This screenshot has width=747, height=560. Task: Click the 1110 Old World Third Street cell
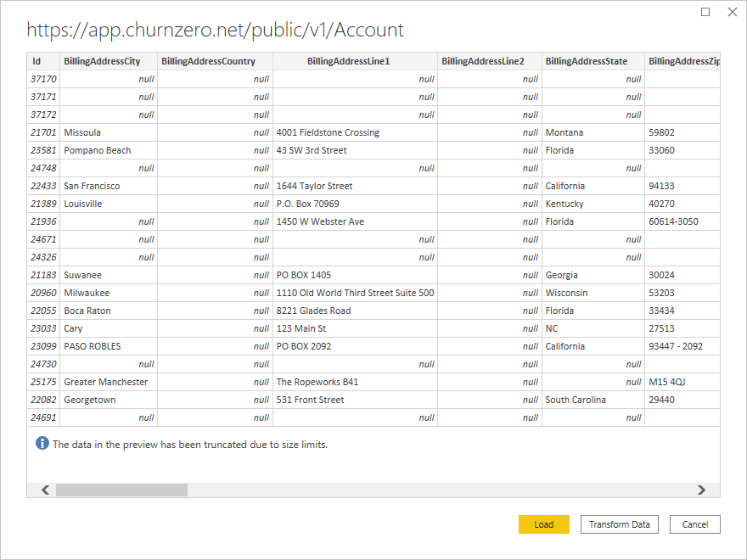point(355,293)
